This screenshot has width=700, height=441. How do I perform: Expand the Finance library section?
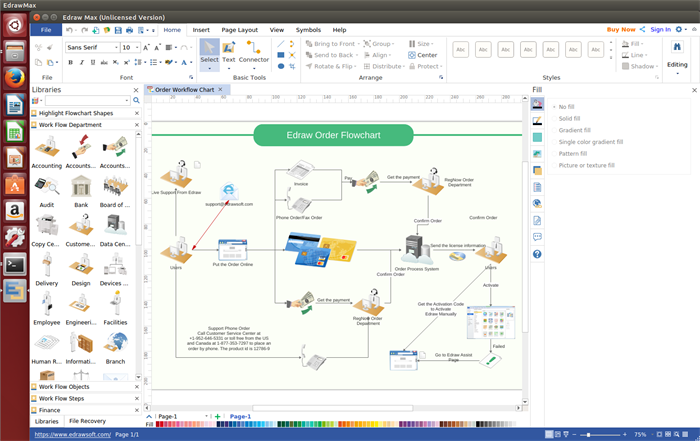(x=51, y=410)
